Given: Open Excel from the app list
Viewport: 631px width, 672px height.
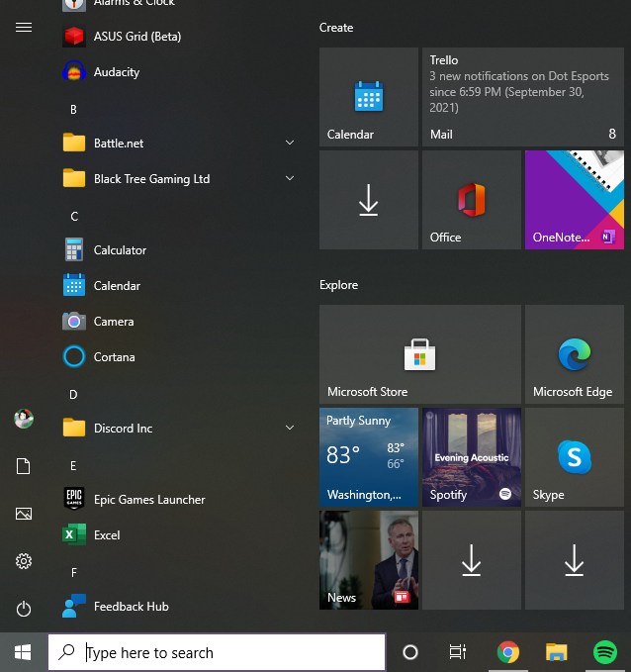Looking at the screenshot, I should [106, 535].
